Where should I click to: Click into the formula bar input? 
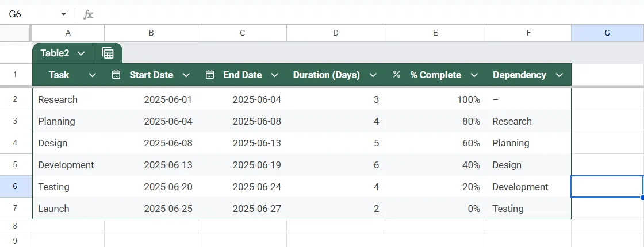click(370, 15)
